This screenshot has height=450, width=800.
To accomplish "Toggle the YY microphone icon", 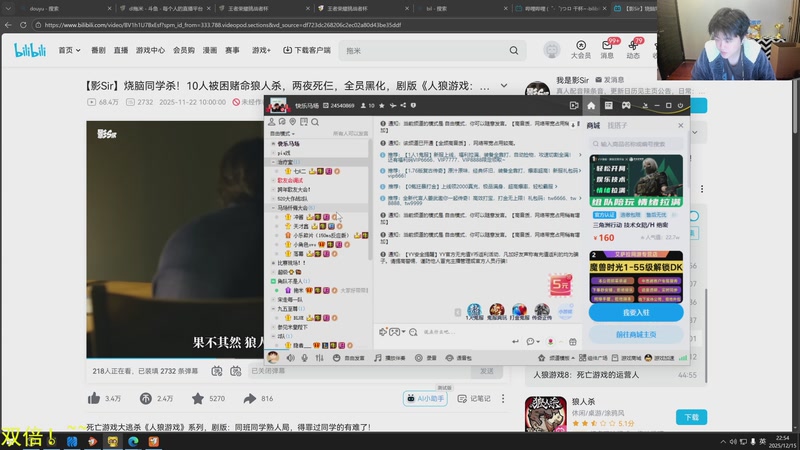I will click(x=305, y=358).
